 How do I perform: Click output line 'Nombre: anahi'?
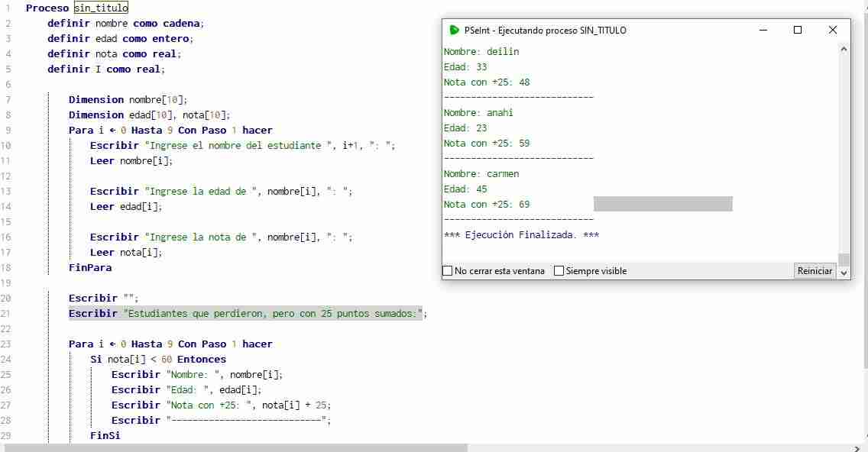pyautogui.click(x=478, y=113)
